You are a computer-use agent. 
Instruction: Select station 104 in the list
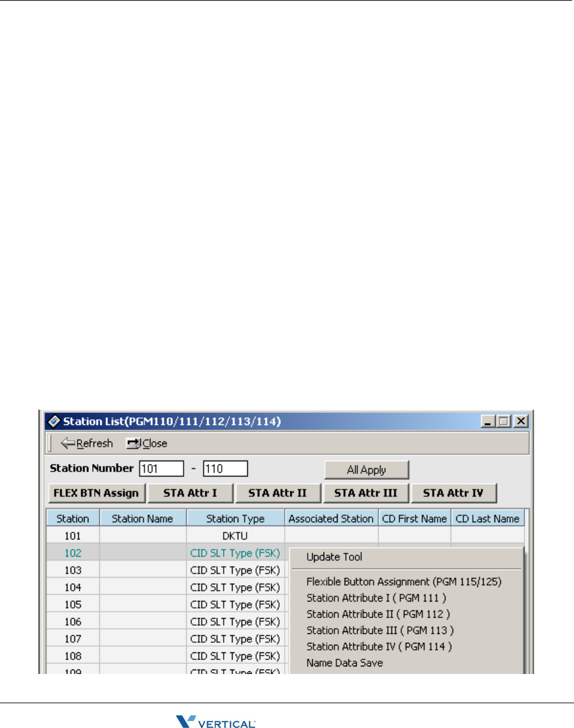click(x=73, y=588)
